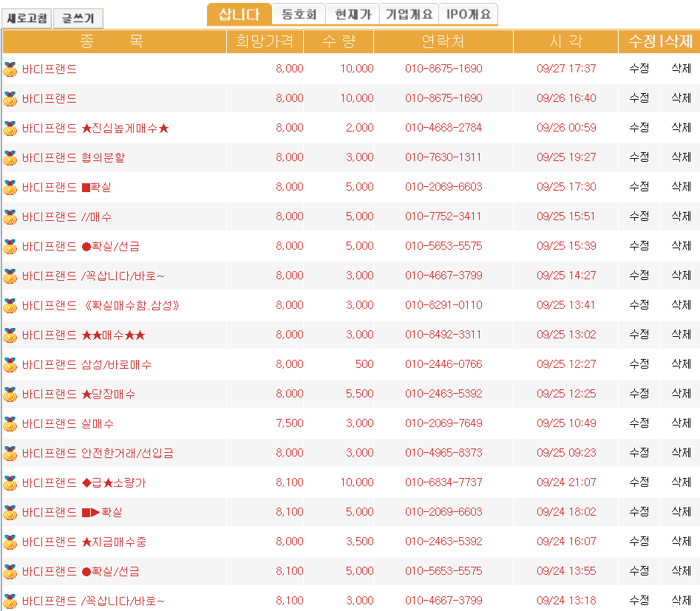Click the medal icon in the 09/26 16:40 row
Image resolution: width=700 pixels, height=611 pixels.
point(10,99)
